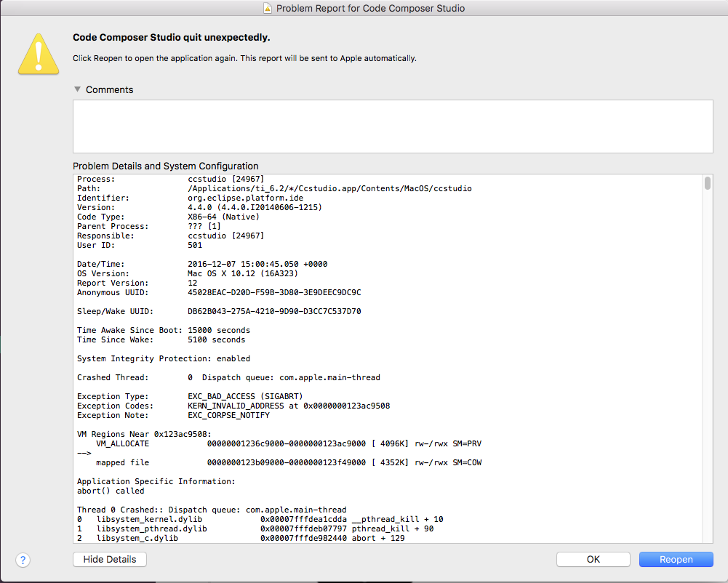The width and height of the screenshot is (728, 583).
Task: Click the scrollbar thumb in the problem details pane
Action: point(708,182)
